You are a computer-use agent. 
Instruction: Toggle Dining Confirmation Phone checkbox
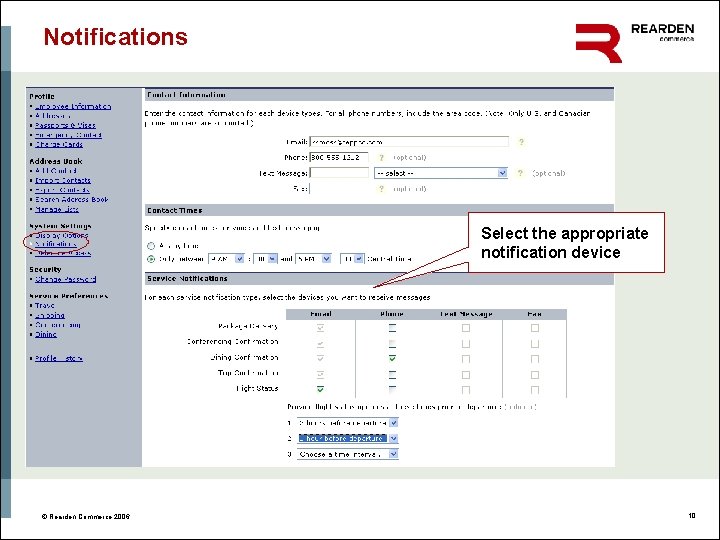[392, 358]
